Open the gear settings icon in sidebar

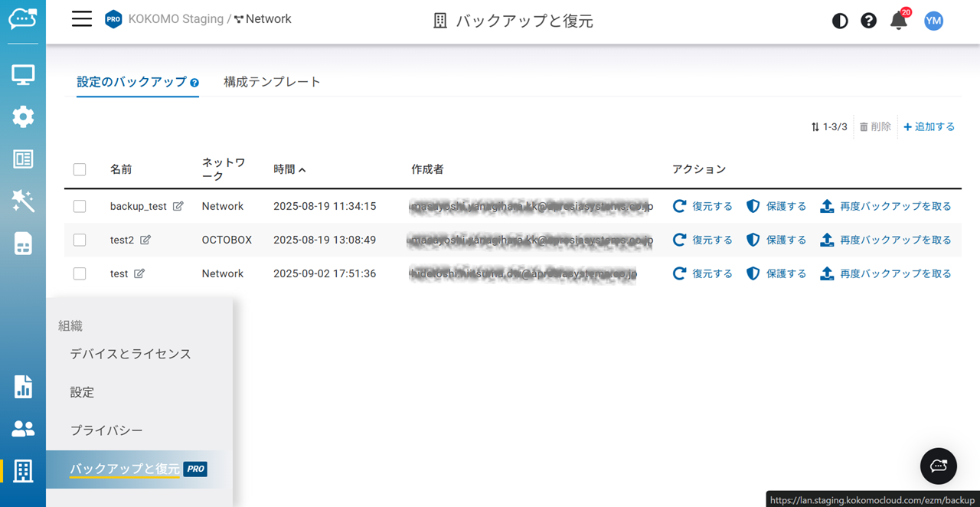[x=23, y=117]
